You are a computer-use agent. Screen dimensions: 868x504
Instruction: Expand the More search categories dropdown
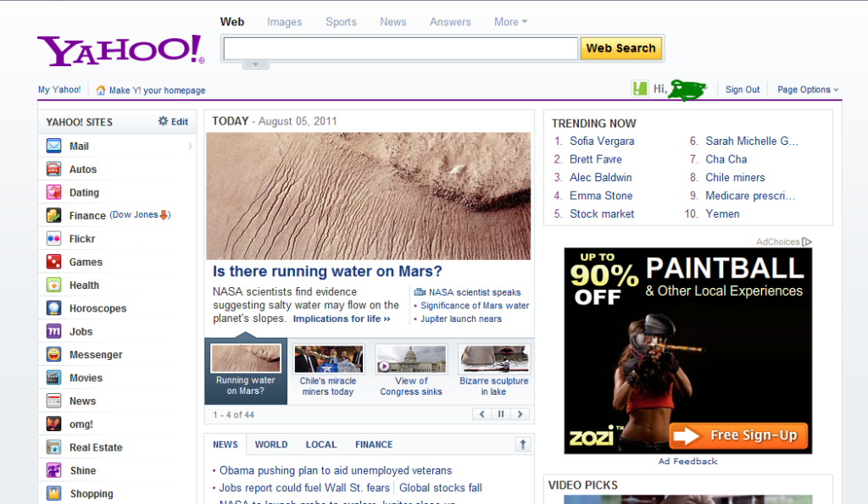(510, 22)
